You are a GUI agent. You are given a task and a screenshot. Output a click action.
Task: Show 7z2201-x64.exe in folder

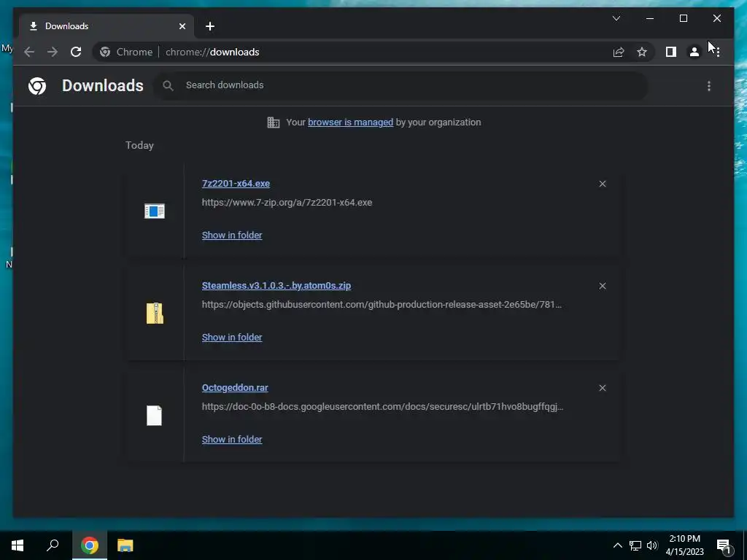232,236
